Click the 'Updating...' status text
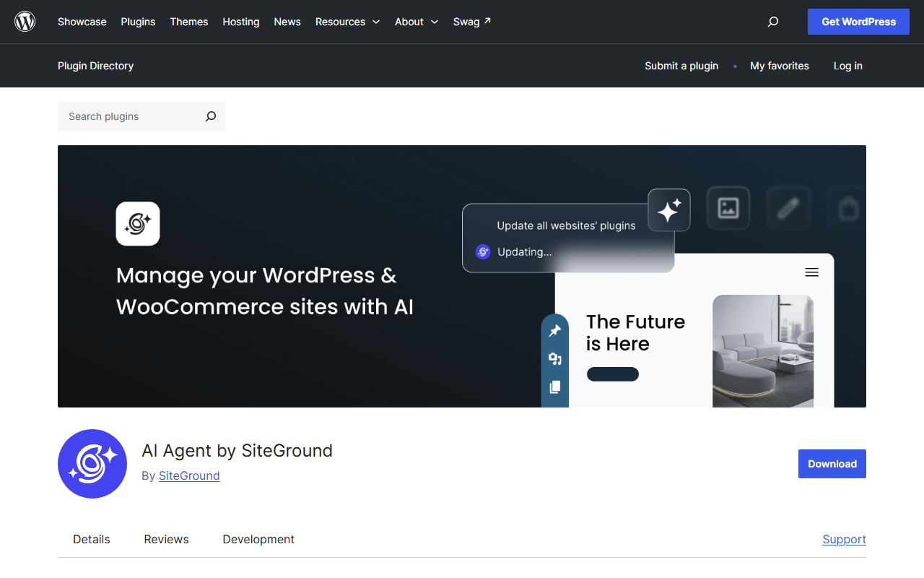This screenshot has height=578, width=924. [525, 251]
